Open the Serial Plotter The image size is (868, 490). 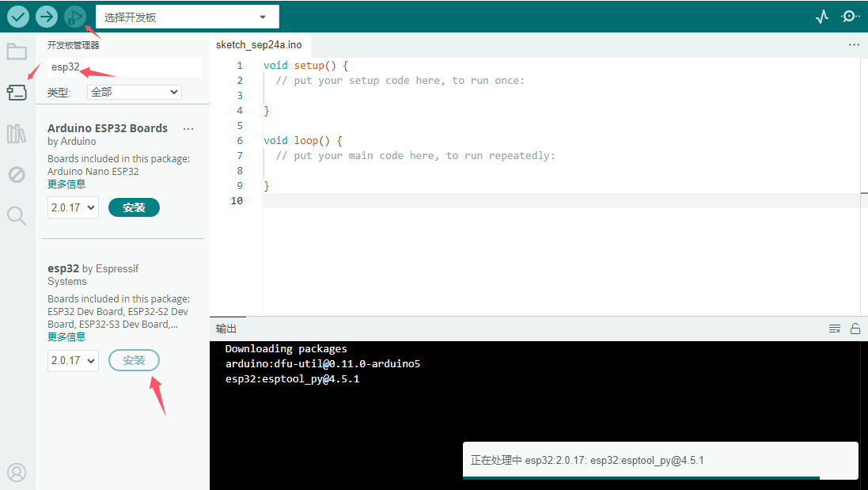point(822,16)
